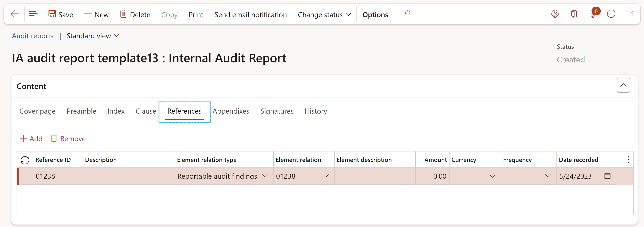Open in new window icon
This screenshot has height=227, width=644.
pos(629,14)
